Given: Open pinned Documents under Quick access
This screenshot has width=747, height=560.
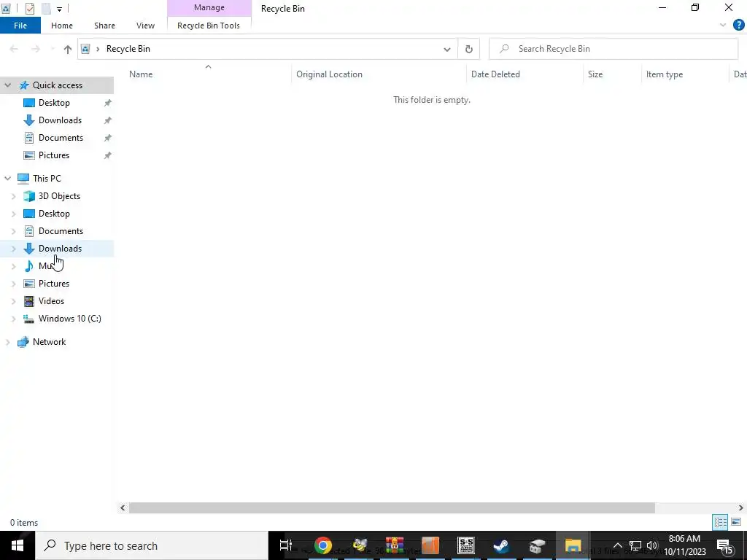Looking at the screenshot, I should coord(61,138).
